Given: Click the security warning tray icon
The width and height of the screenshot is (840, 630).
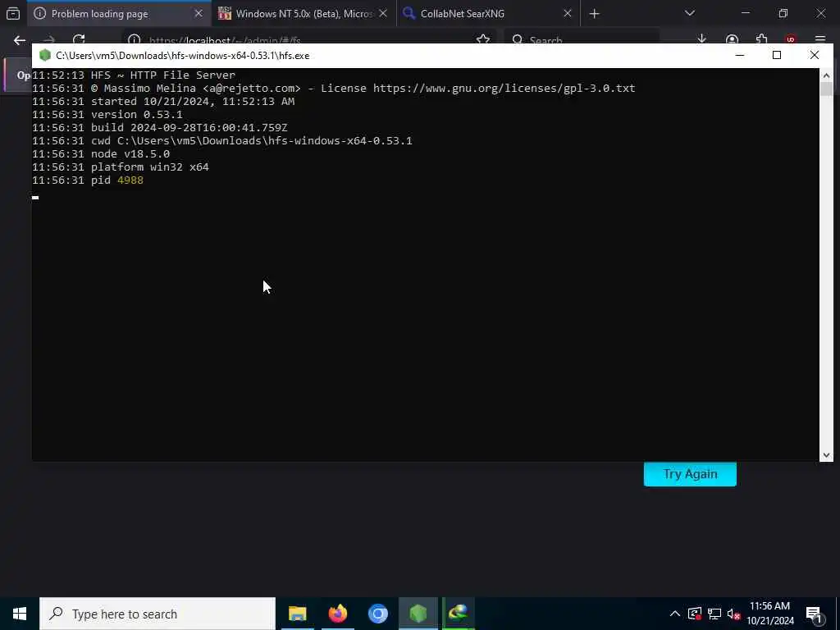Looking at the screenshot, I should tap(694, 614).
